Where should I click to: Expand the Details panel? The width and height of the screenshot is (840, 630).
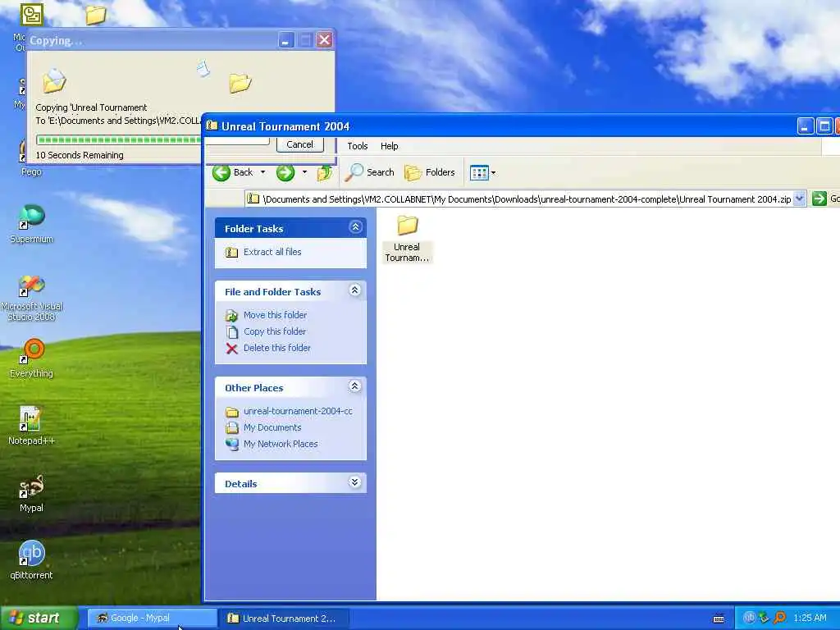coord(354,482)
